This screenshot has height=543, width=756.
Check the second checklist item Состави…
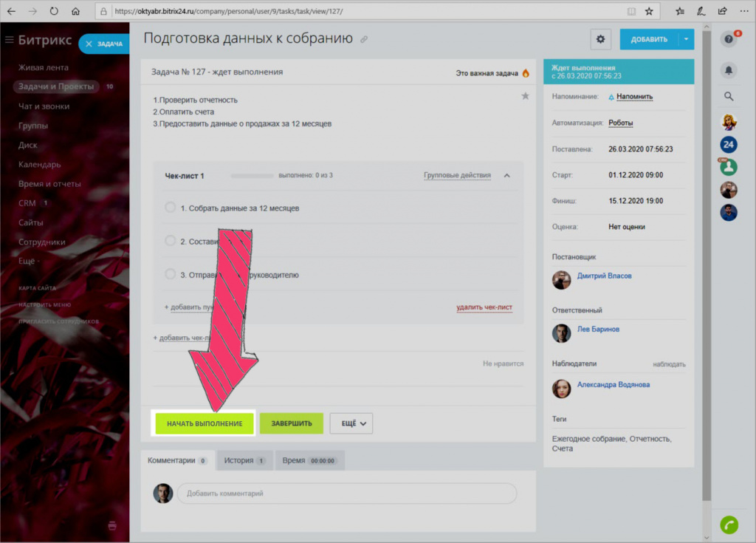point(171,240)
